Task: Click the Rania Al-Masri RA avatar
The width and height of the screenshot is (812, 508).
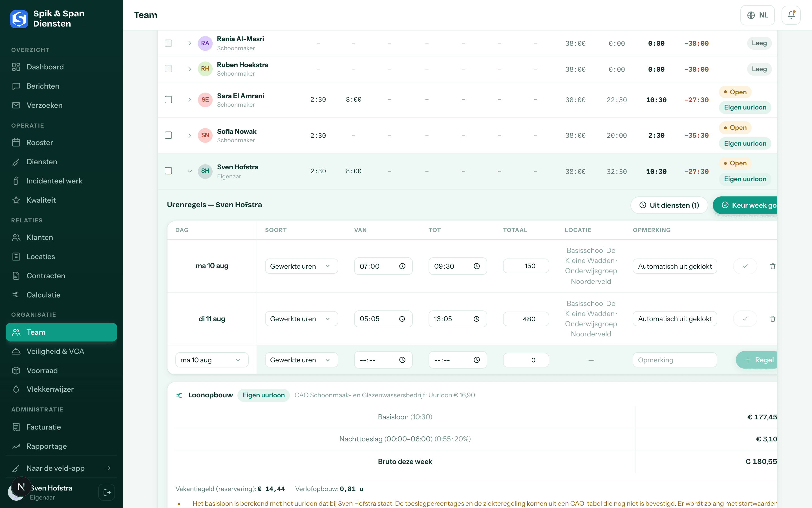Action: (205, 43)
